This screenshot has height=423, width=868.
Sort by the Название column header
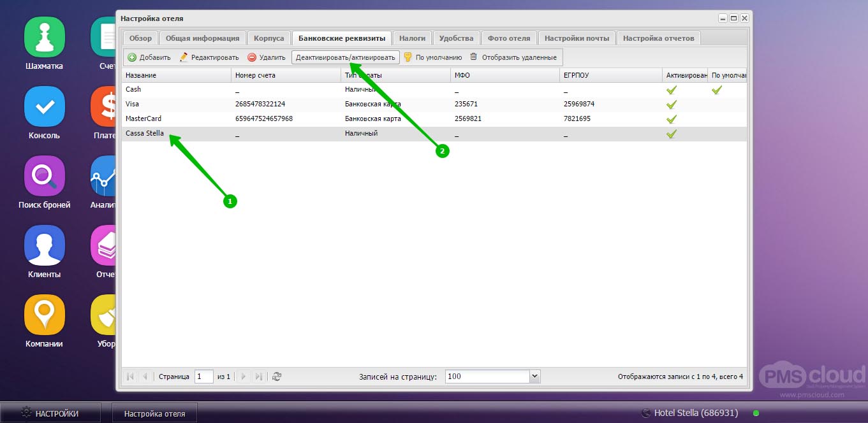tap(176, 76)
